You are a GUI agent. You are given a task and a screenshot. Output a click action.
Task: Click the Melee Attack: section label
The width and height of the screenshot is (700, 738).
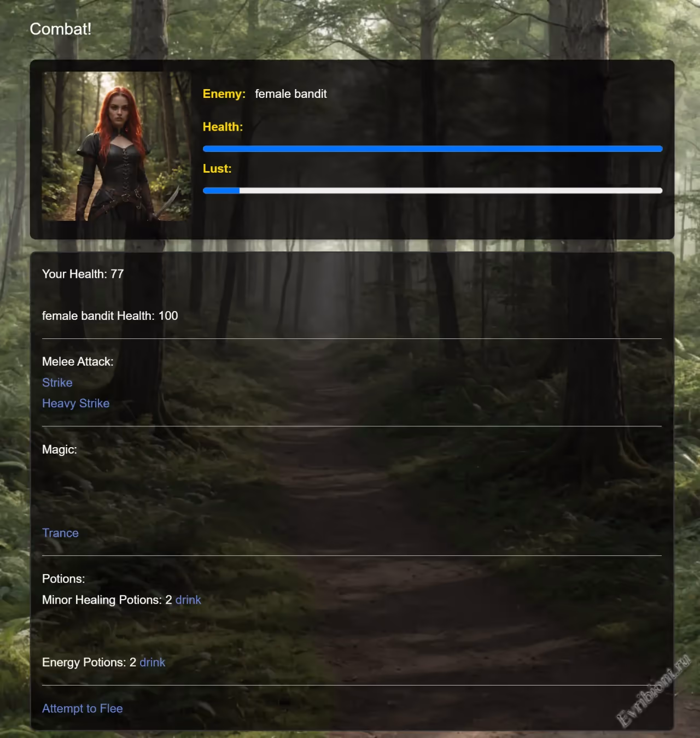(x=78, y=362)
